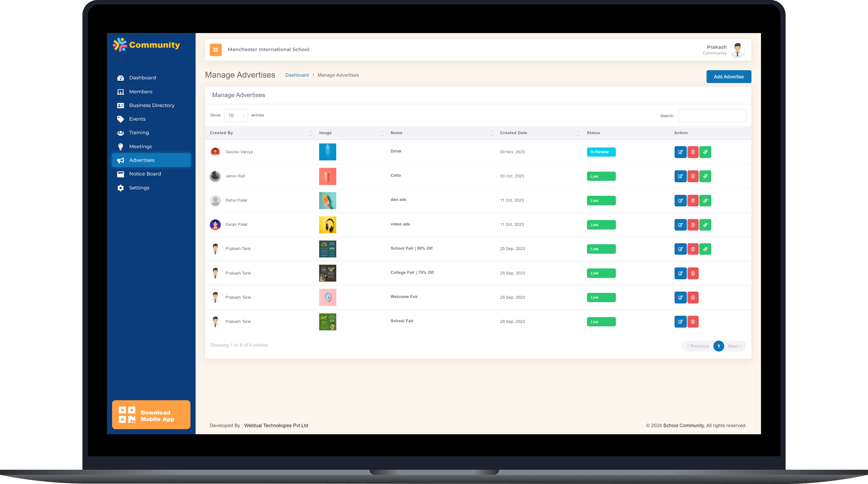
Task: Click Rahul Patel avatar
Action: click(x=215, y=200)
